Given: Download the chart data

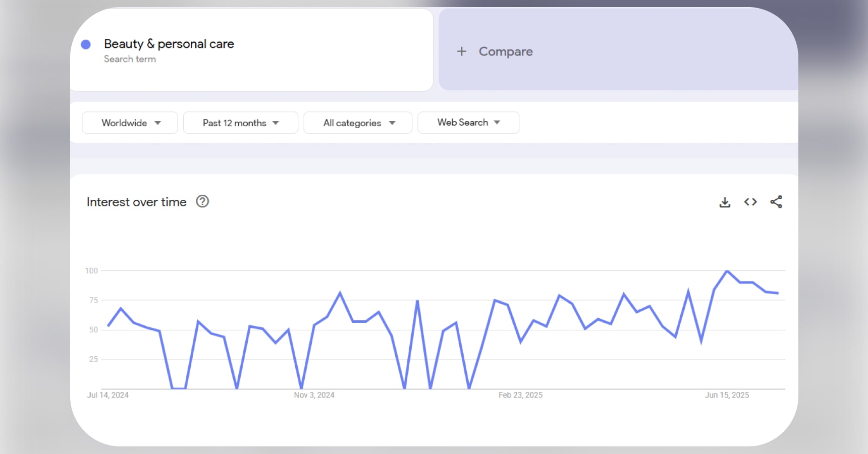Looking at the screenshot, I should 725,202.
